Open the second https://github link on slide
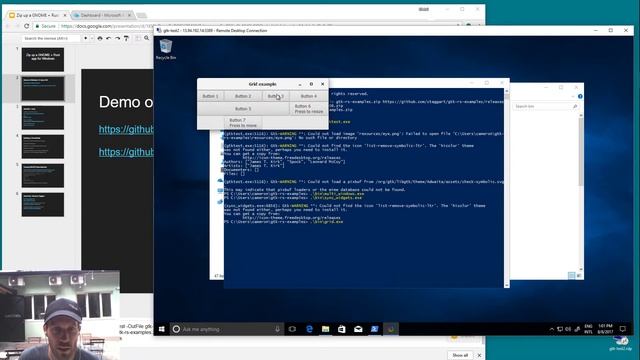 point(126,152)
